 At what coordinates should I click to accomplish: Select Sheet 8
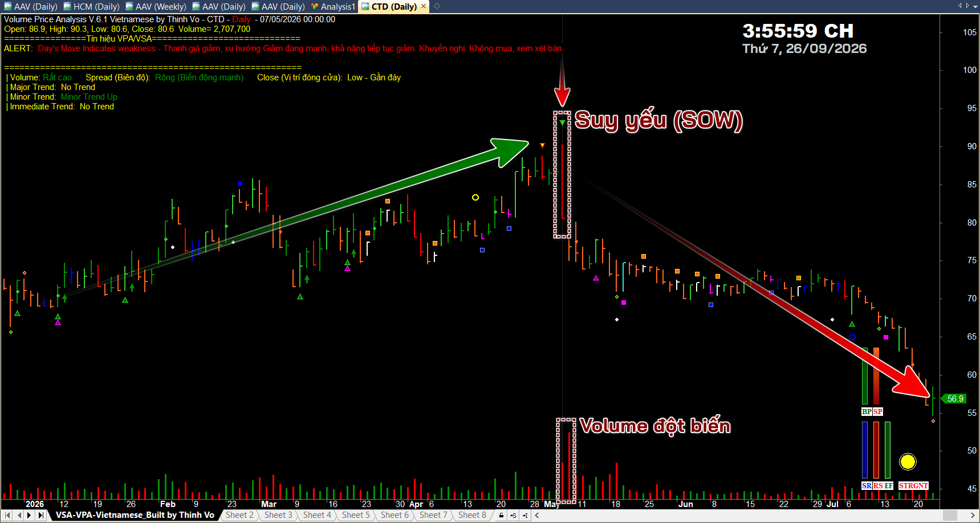coord(472,515)
